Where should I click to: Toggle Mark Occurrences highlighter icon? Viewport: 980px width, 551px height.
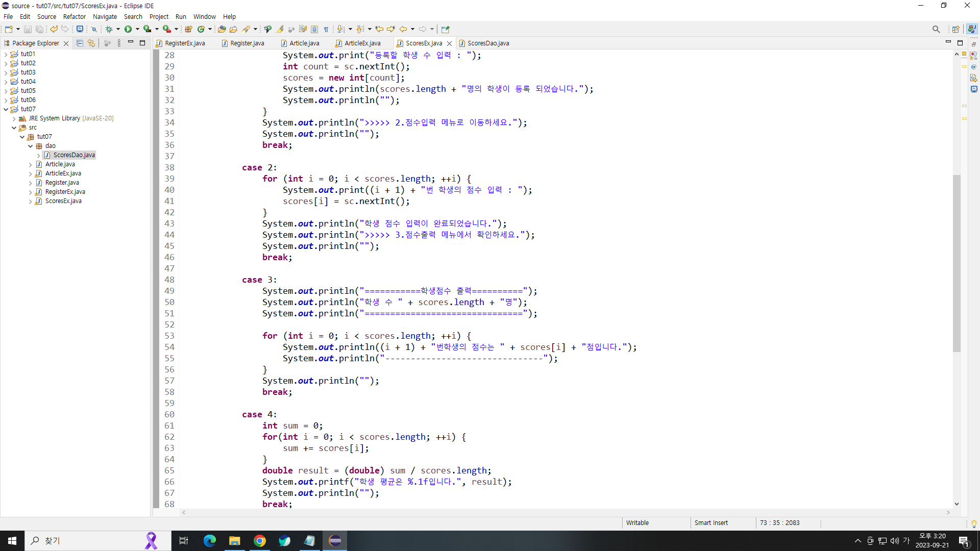(x=279, y=29)
